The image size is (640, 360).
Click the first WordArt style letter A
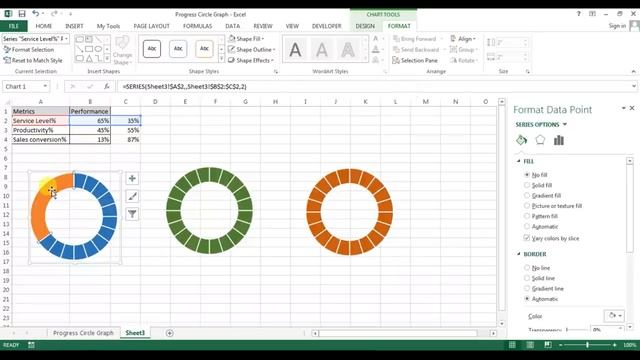296,50
